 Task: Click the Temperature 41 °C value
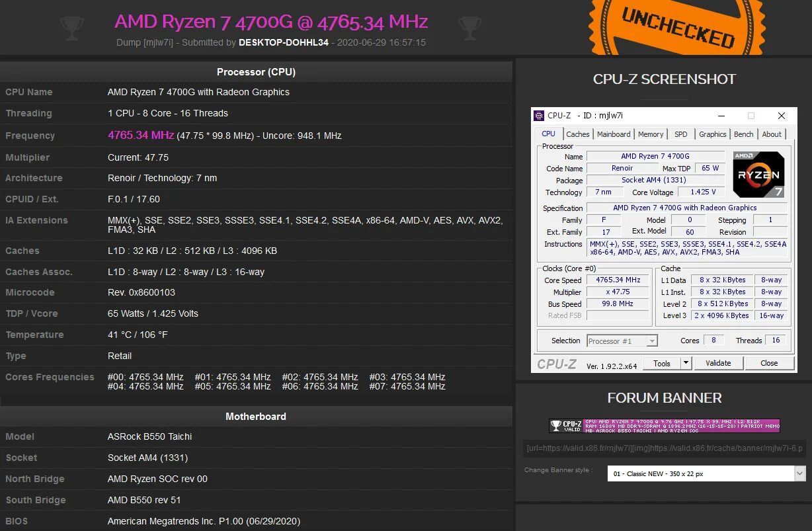[x=138, y=335]
